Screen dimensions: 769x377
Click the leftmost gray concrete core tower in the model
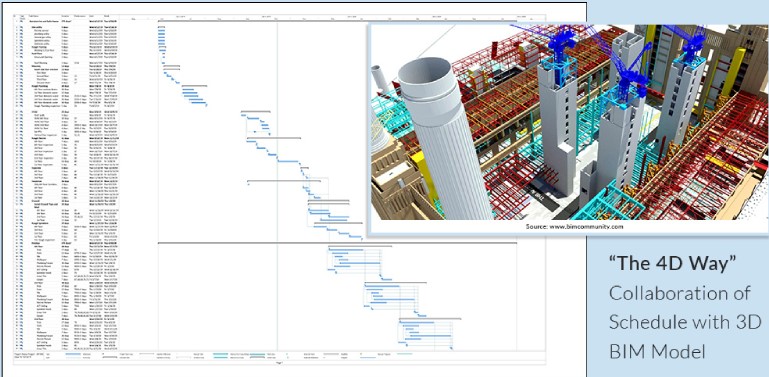tap(557, 127)
